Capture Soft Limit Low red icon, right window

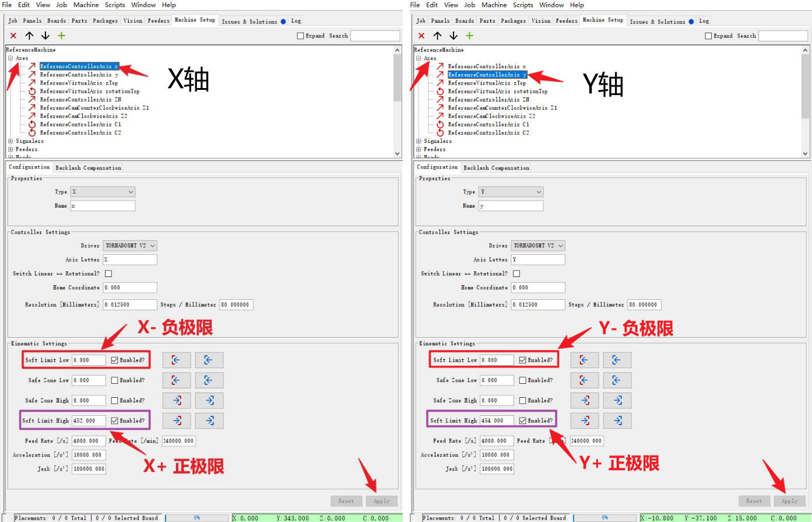pyautogui.click(x=584, y=360)
